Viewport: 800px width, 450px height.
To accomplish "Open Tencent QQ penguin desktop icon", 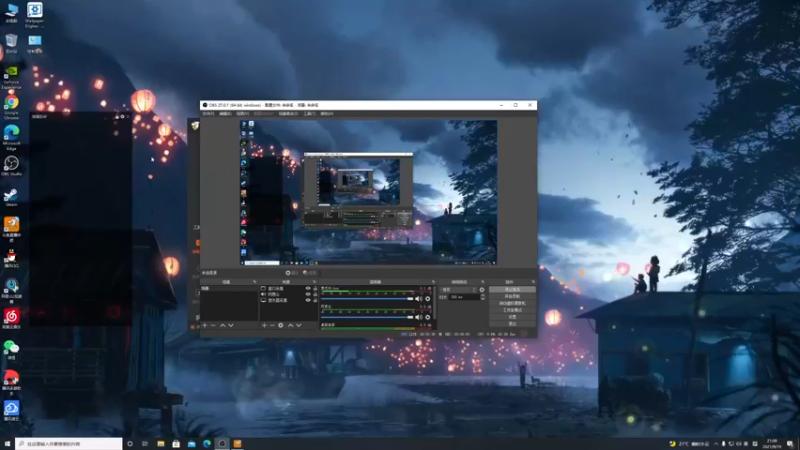I will [x=11, y=258].
